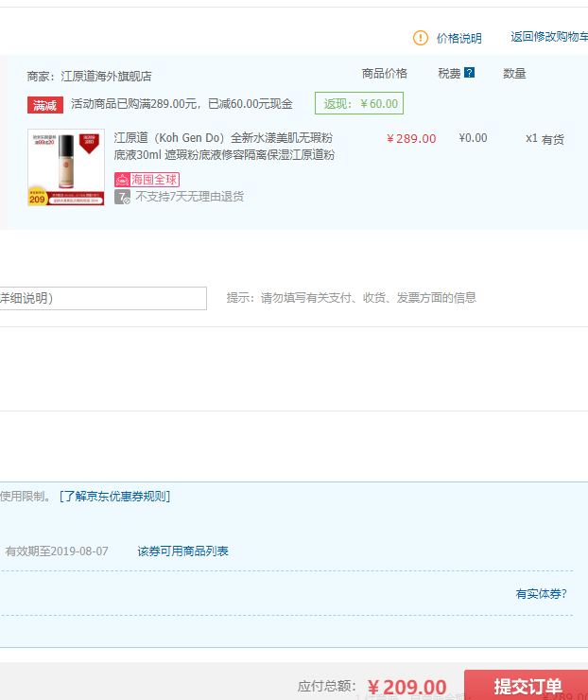
Task: Click the red 满减 promotion badge
Action: tap(45, 105)
